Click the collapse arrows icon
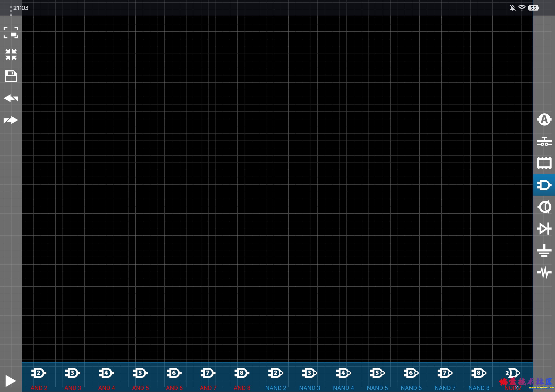The width and height of the screenshot is (555, 392). [11, 55]
